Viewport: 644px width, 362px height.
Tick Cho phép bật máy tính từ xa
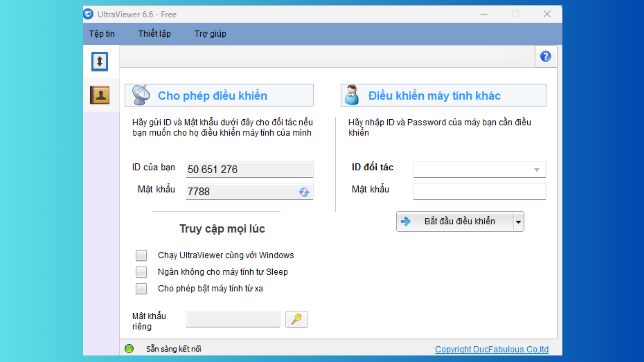click(x=141, y=288)
